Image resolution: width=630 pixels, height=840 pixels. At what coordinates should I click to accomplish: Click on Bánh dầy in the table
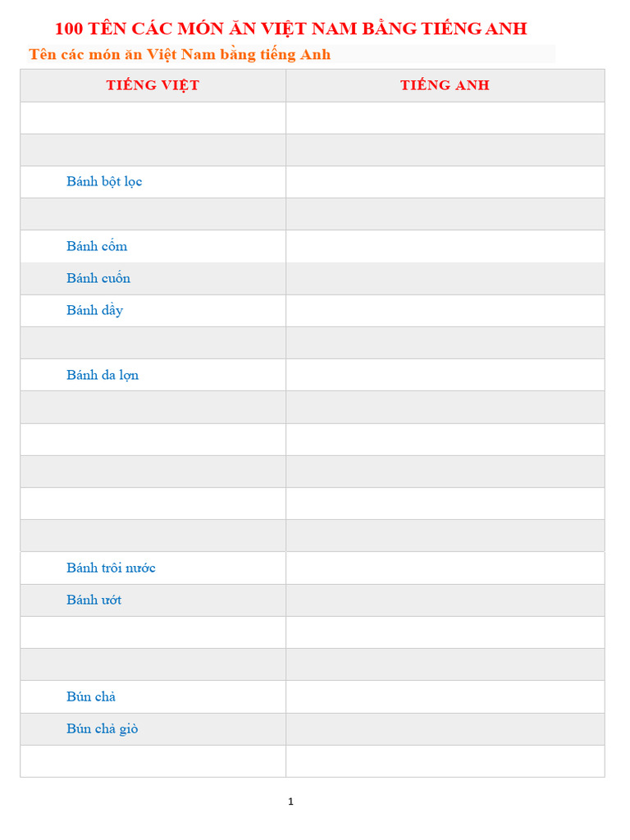tap(94, 310)
